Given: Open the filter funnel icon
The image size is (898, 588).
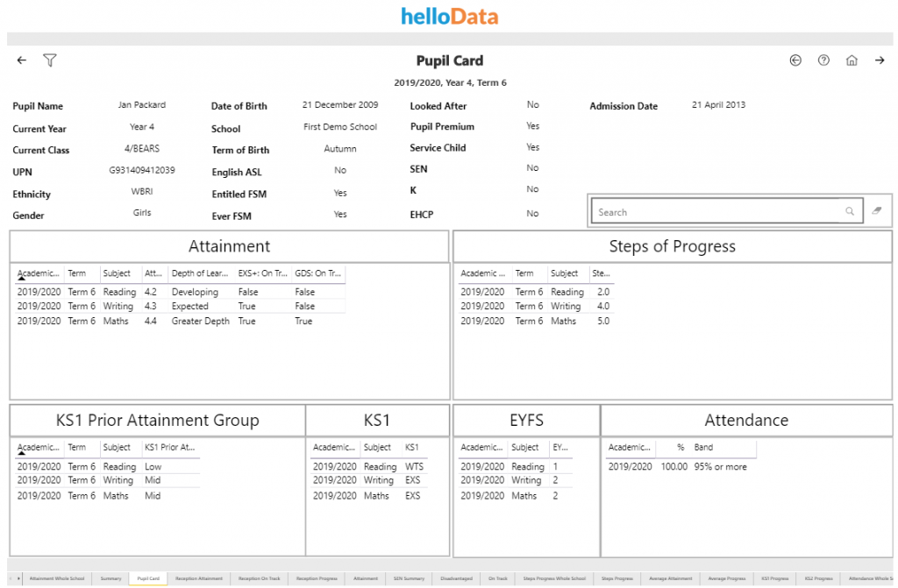Looking at the screenshot, I should click(x=50, y=60).
